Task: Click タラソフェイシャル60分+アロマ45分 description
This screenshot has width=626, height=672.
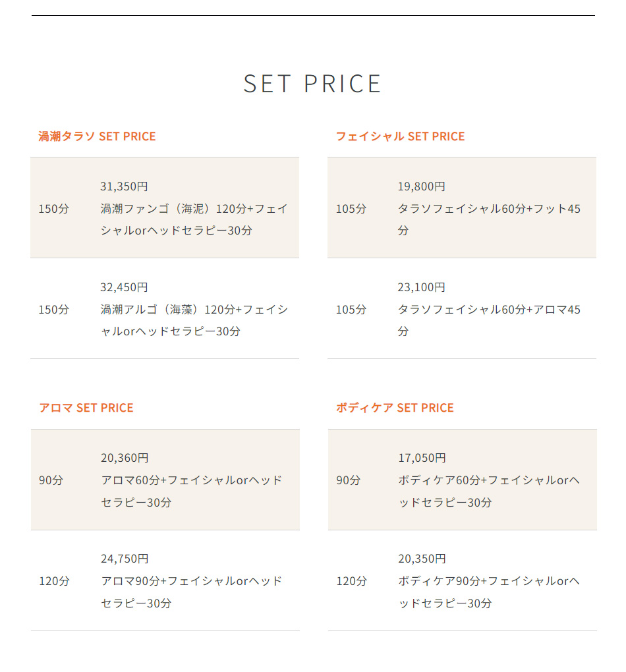Action: point(489,320)
